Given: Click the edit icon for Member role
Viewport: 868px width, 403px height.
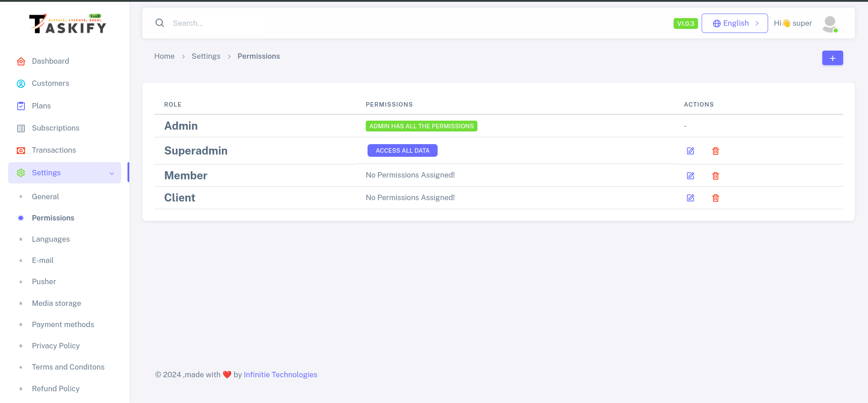Looking at the screenshot, I should (690, 176).
